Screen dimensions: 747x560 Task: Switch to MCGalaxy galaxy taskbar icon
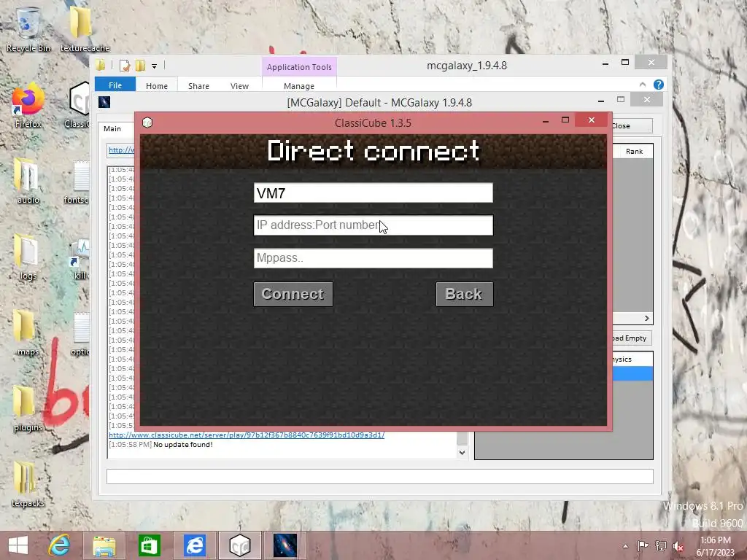tap(285, 545)
